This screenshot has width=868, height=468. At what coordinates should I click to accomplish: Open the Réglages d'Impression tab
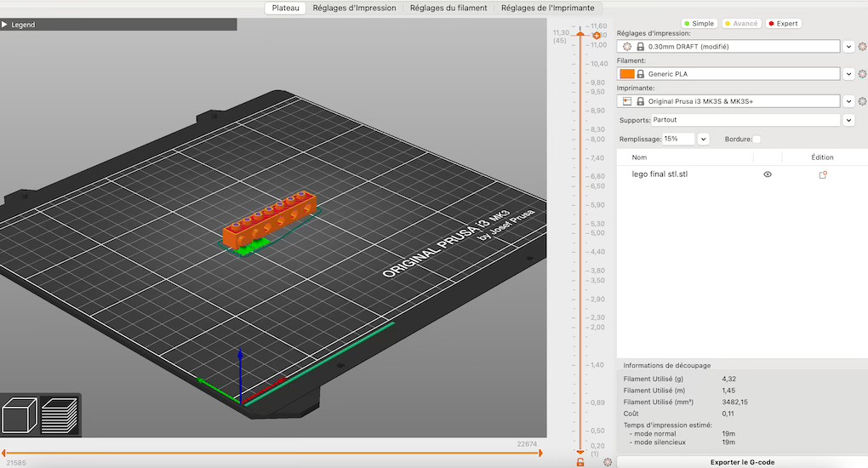(x=354, y=8)
